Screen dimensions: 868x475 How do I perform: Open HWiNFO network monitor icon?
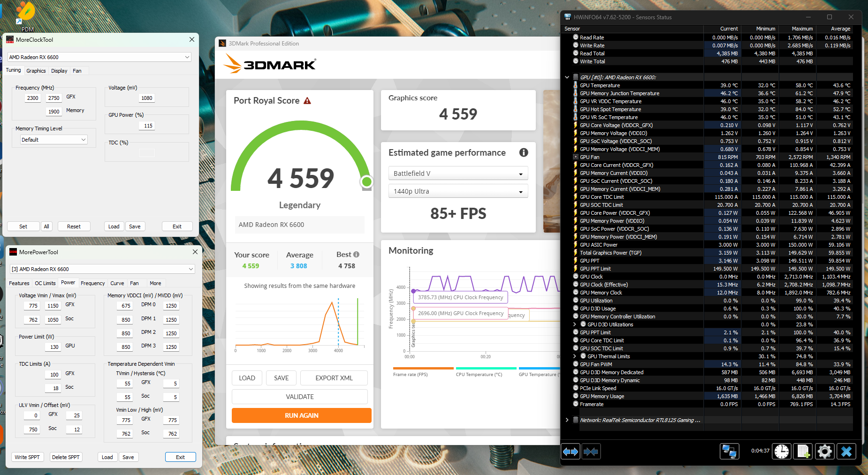(x=729, y=452)
